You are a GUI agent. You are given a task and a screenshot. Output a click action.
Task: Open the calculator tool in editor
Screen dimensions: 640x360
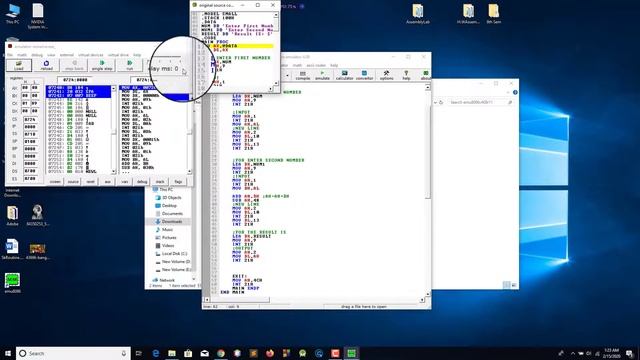point(344,75)
